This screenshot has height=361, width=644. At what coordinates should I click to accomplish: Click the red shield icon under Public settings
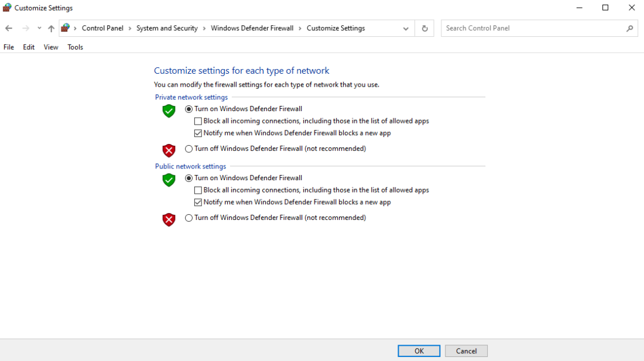tap(169, 219)
